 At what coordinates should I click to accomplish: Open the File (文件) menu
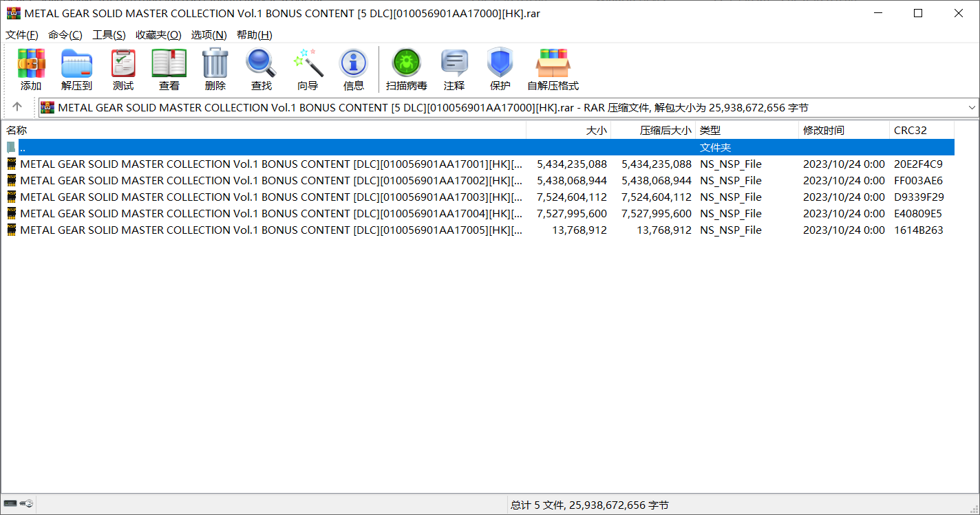point(21,35)
